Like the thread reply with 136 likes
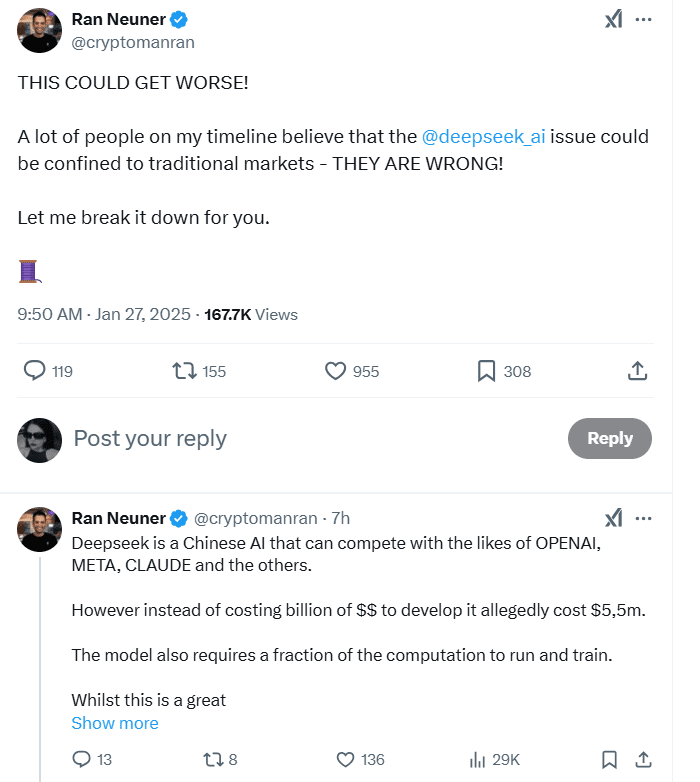700x782 pixels. coord(345,759)
